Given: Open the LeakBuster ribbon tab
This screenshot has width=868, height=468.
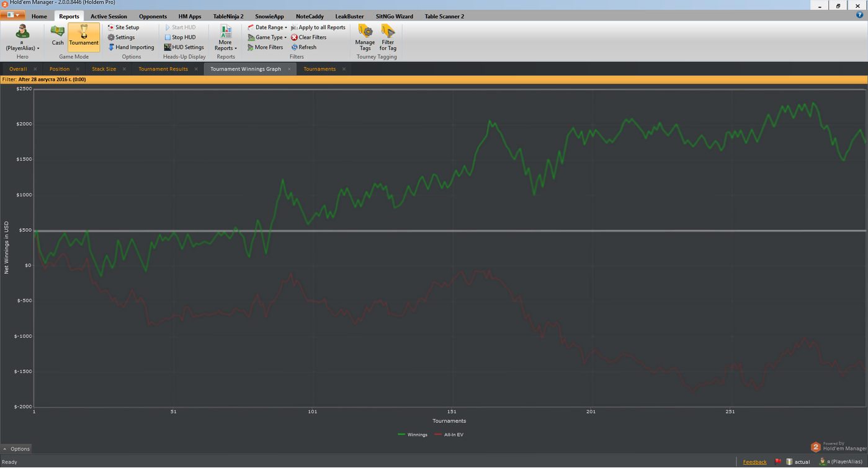Looking at the screenshot, I should coord(349,16).
